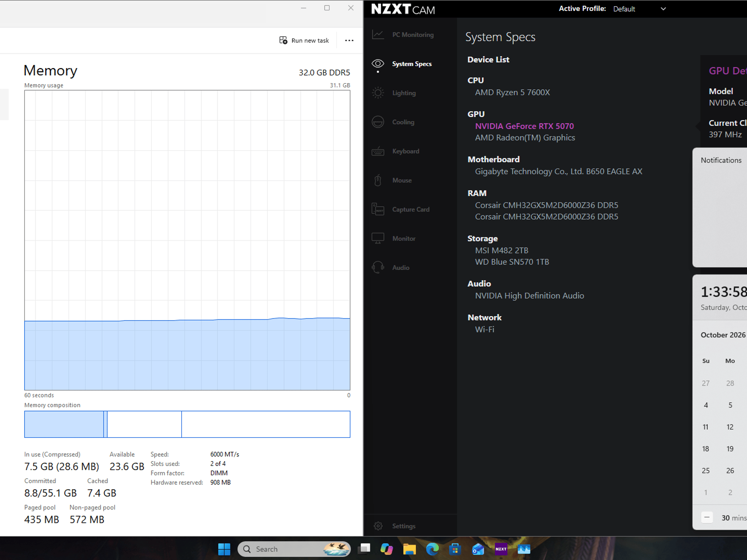The height and width of the screenshot is (560, 747).
Task: Open Task View on the taskbar
Action: point(364,549)
